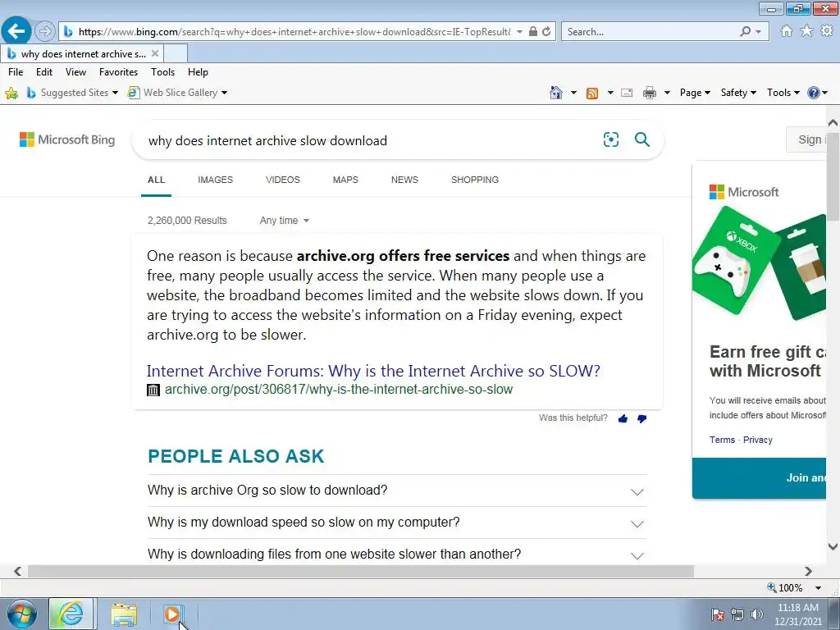Screen dimensions: 840x630
Task: Go back with the browser back arrow
Action: pos(16,31)
